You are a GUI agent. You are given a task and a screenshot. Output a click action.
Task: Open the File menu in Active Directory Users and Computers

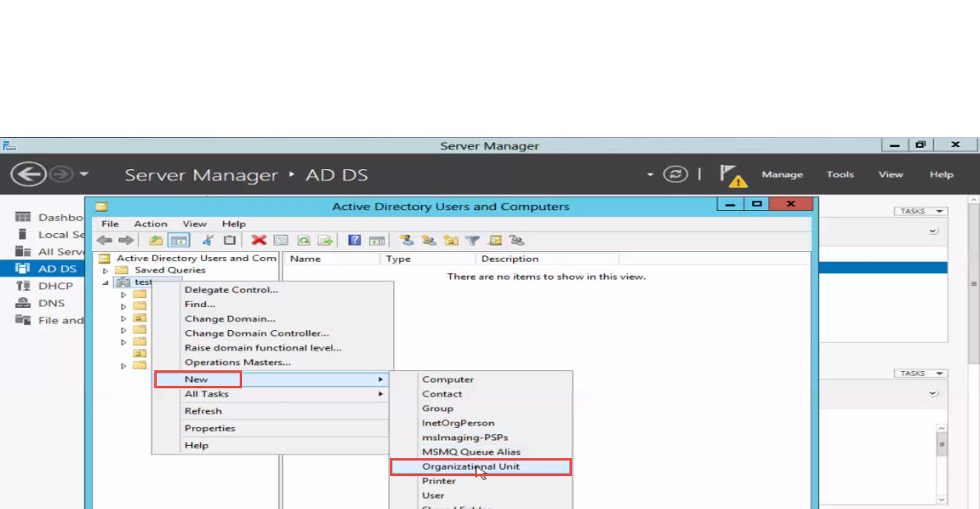click(x=110, y=224)
